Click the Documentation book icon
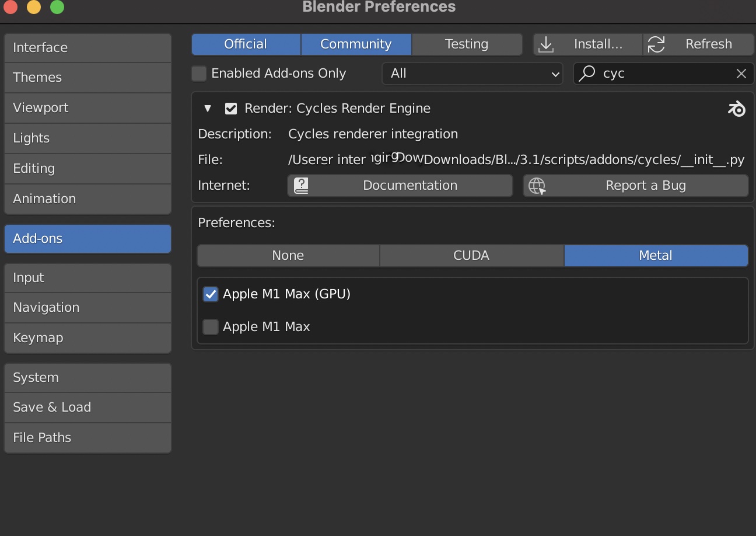756x536 pixels. (x=301, y=186)
